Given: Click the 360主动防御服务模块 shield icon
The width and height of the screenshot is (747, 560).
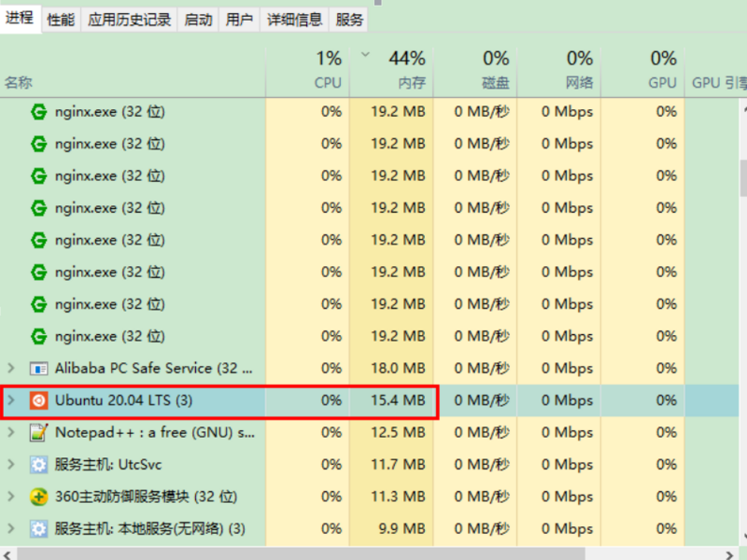Looking at the screenshot, I should coord(38,497).
